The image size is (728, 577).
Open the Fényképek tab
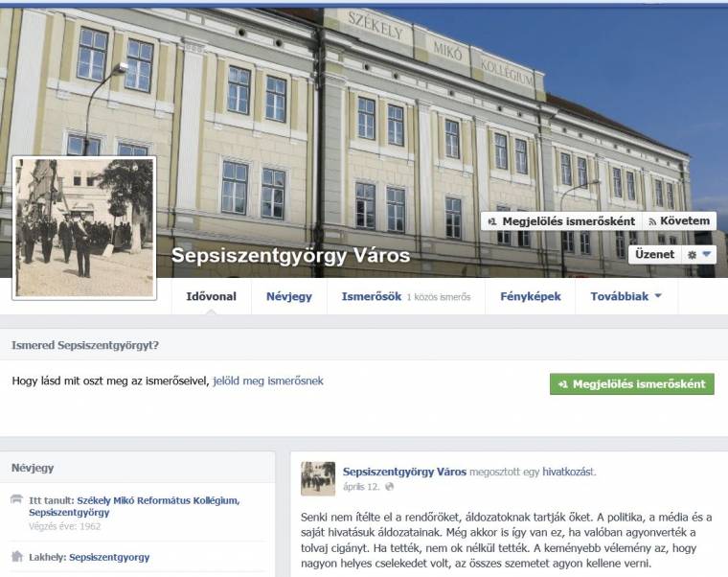click(x=531, y=296)
